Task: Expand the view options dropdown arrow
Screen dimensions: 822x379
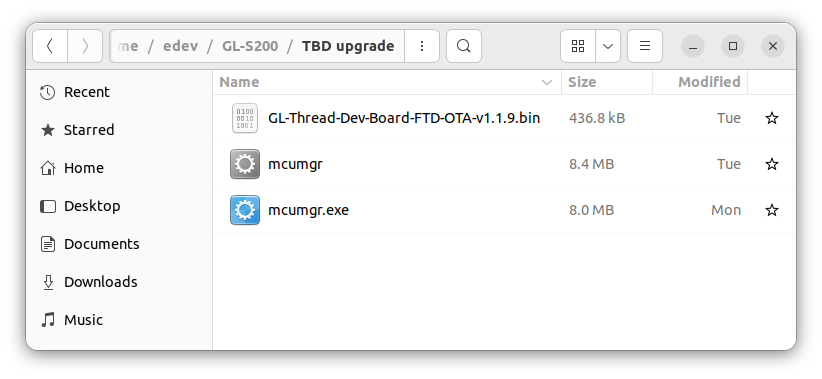Action: 608,46
